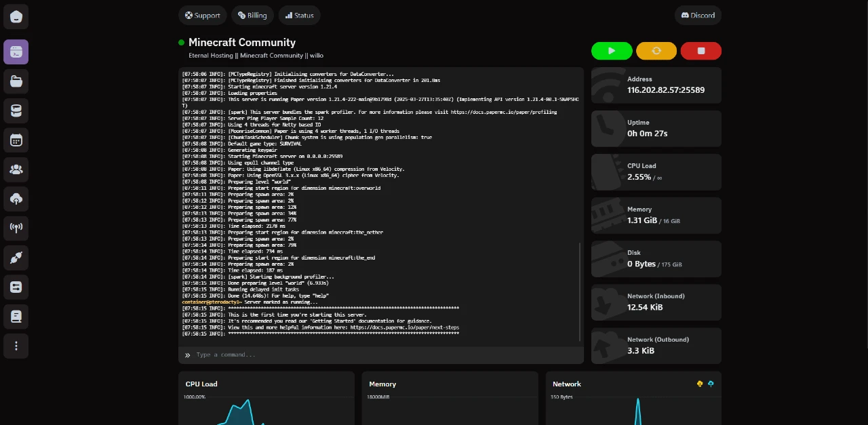
Task: Click the console vertical scrollbar
Action: 580,291
